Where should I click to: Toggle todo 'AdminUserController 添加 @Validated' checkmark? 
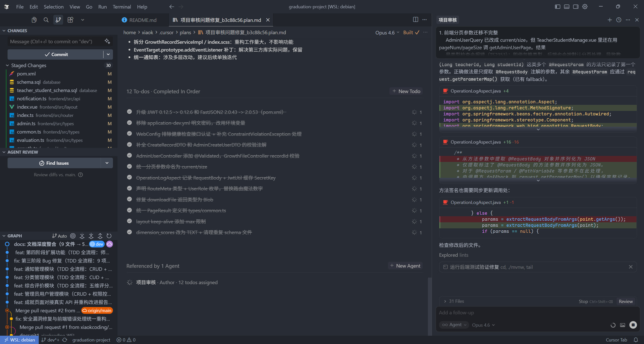pyautogui.click(x=129, y=156)
